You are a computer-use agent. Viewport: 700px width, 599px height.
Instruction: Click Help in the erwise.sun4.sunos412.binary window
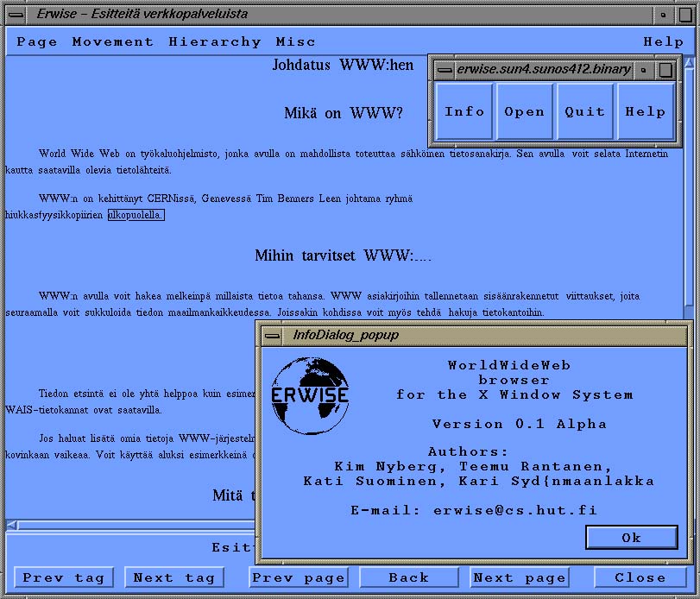[x=646, y=111]
